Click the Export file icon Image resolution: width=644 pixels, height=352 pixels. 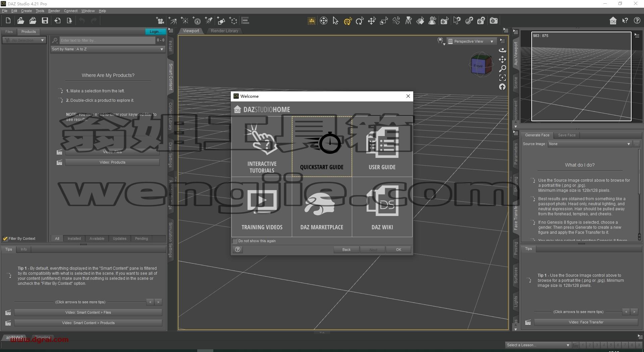[x=69, y=21]
